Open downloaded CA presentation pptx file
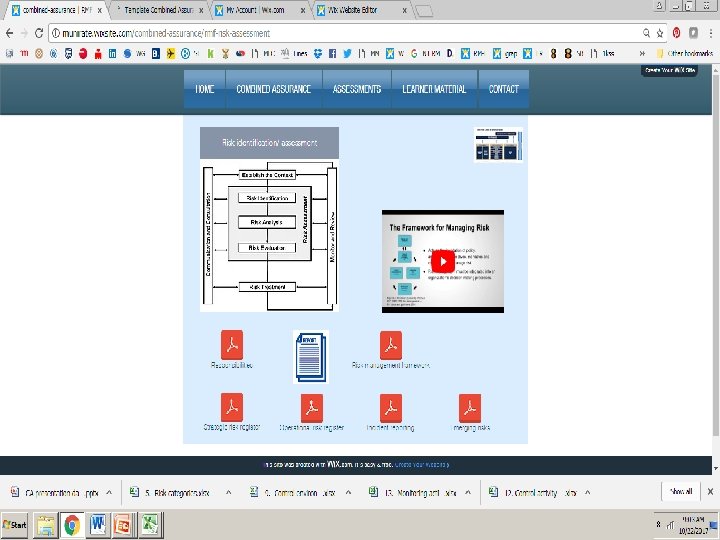This screenshot has height=540, width=720. coord(55,493)
